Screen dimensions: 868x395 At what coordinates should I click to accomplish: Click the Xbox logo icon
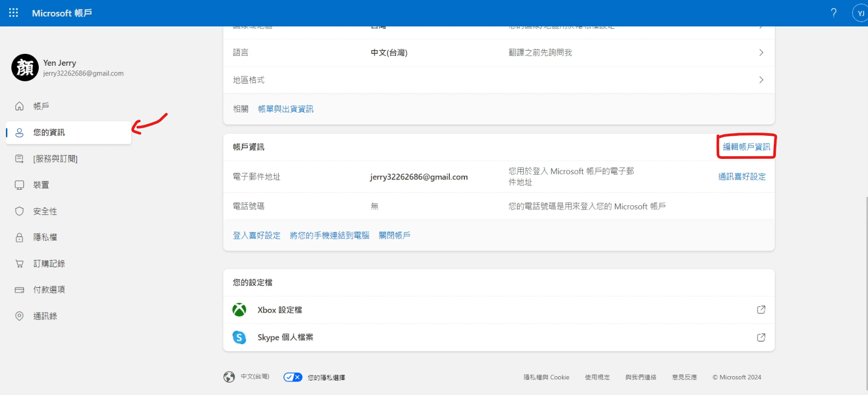pyautogui.click(x=239, y=310)
